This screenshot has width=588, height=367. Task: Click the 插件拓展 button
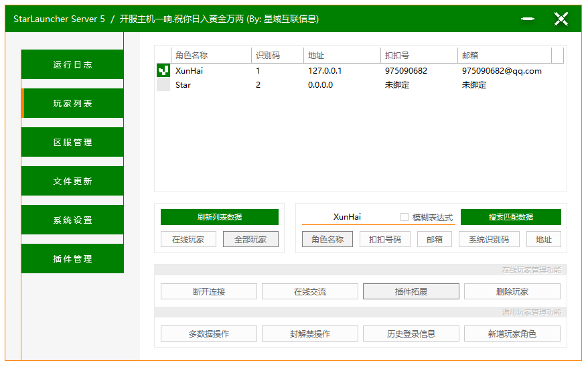(411, 291)
